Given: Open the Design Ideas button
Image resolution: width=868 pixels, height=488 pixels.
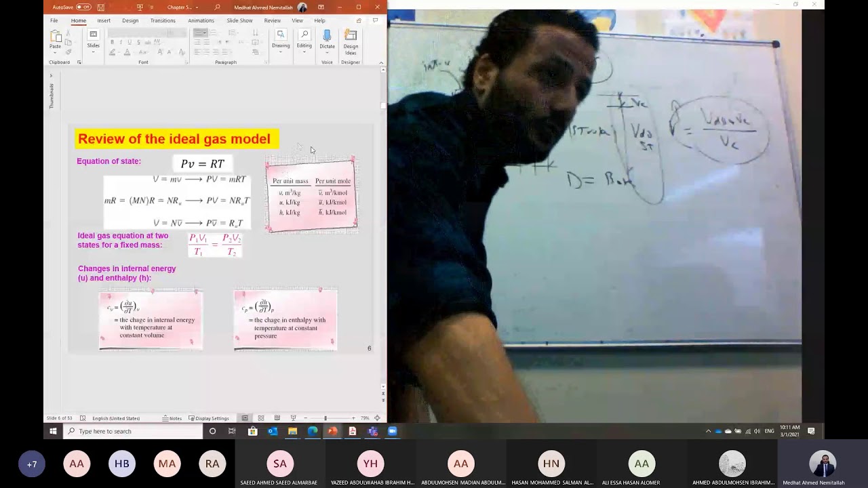Looking at the screenshot, I should click(x=351, y=42).
